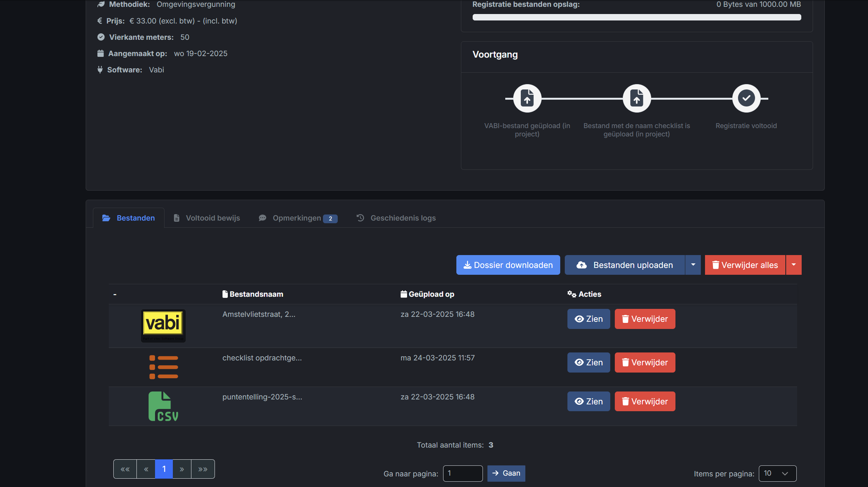The image size is (868, 487).
Task: Go to next page with » button
Action: [182, 469]
